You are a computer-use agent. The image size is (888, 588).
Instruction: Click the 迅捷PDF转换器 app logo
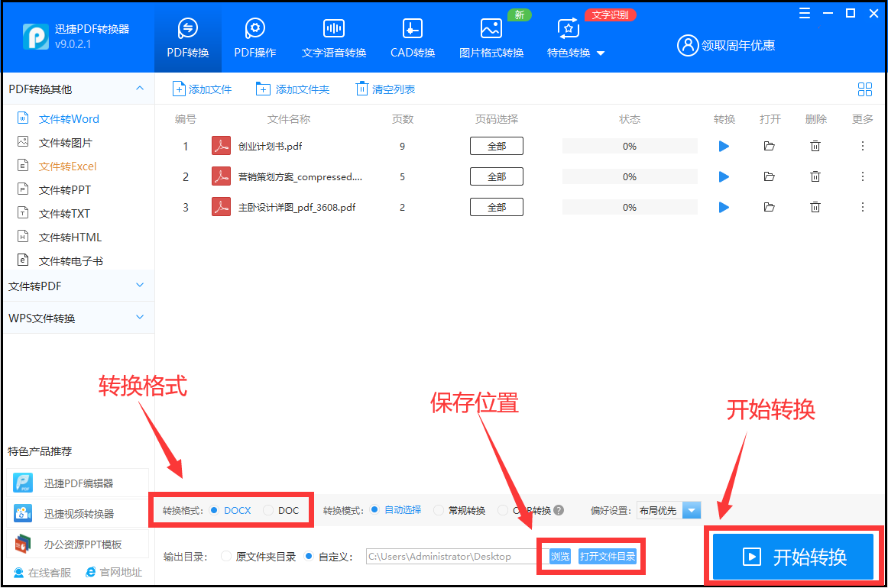pyautogui.click(x=36, y=37)
